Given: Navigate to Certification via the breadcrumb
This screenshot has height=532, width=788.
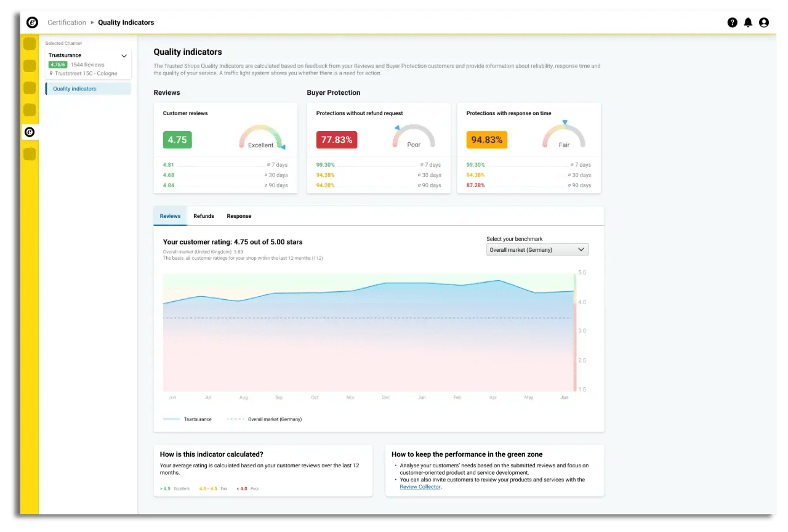Looking at the screenshot, I should tap(66, 22).
